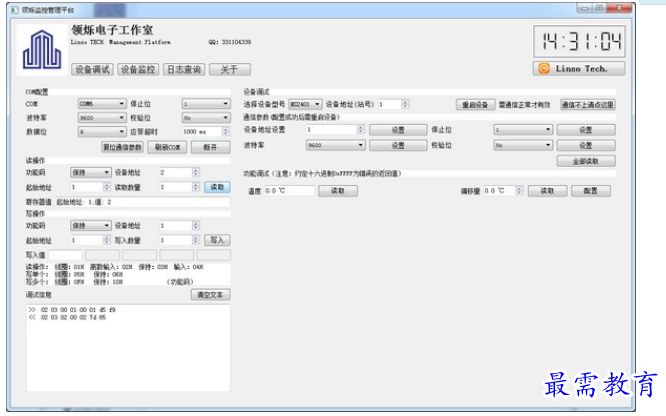
Task: Click the 读操作 起始地址 spinner arrows
Action: [107, 187]
